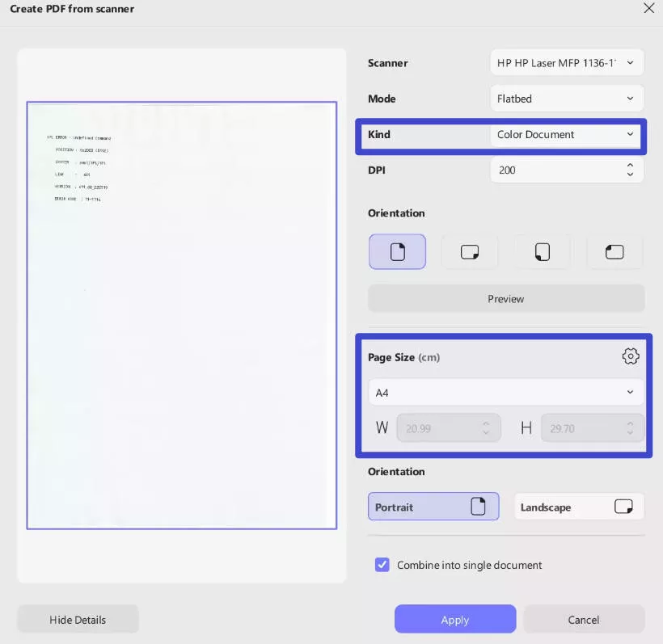Image resolution: width=663 pixels, height=644 pixels.
Task: Cancel the scan operation
Action: coord(584,619)
